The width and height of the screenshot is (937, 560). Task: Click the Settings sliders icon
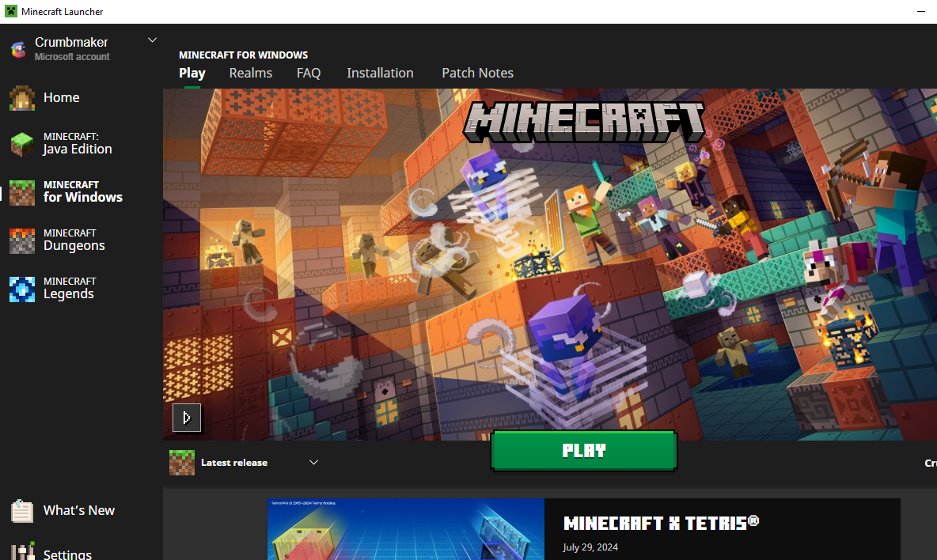pyautogui.click(x=22, y=551)
